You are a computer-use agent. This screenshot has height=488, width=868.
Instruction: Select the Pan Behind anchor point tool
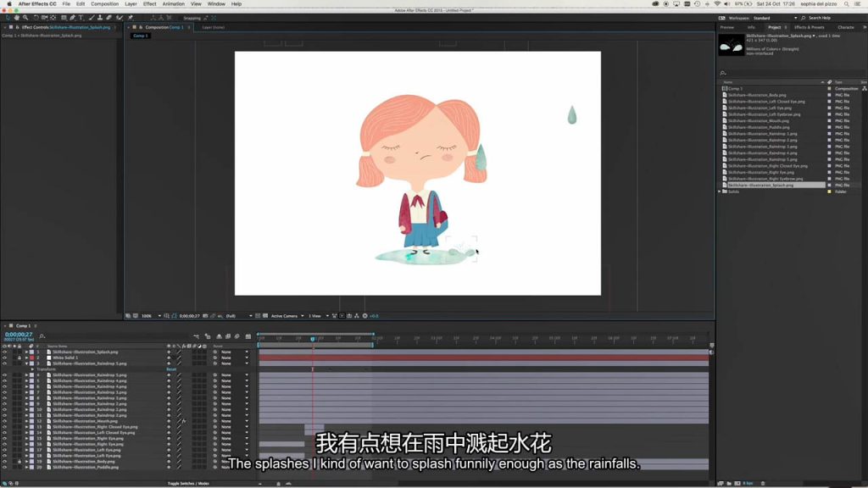click(x=53, y=18)
